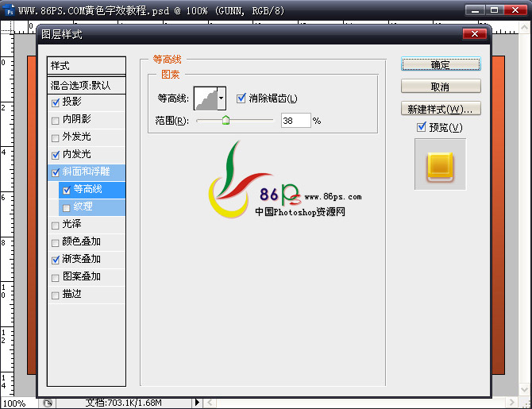
Task: Click the 取消 (Cancel) button
Action: pos(441,87)
